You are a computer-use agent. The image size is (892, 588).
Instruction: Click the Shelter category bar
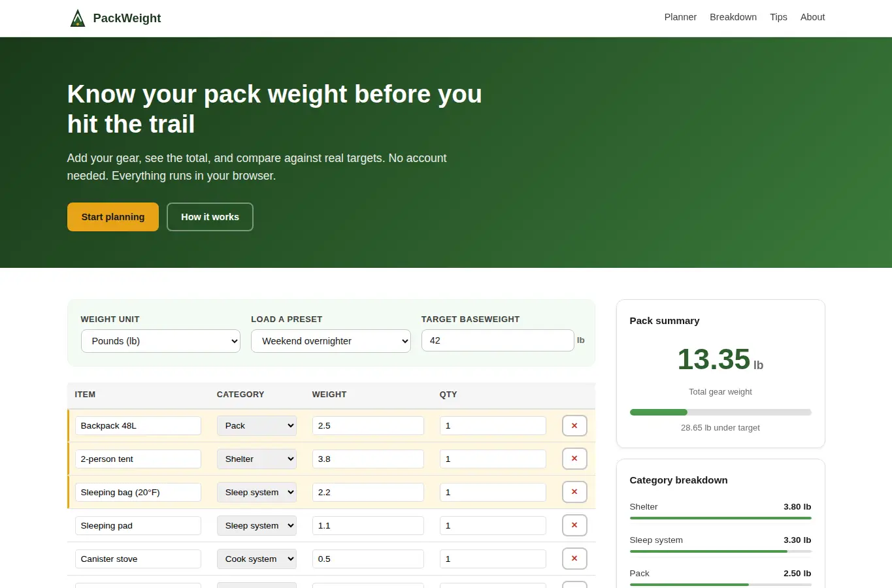coord(720,518)
